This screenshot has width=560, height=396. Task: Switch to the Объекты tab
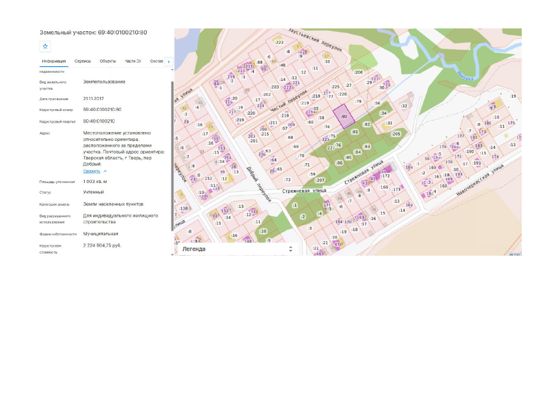(108, 61)
